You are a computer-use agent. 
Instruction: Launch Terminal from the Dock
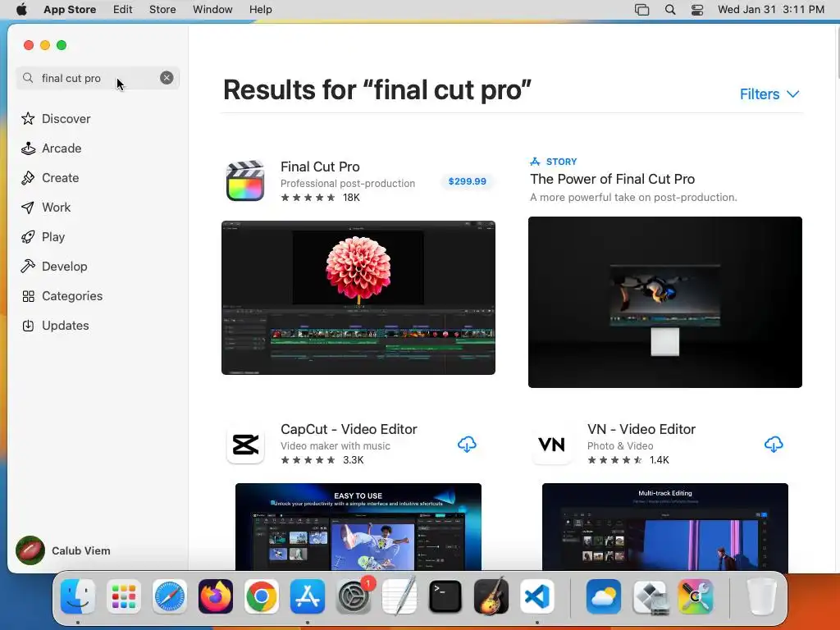click(x=445, y=596)
